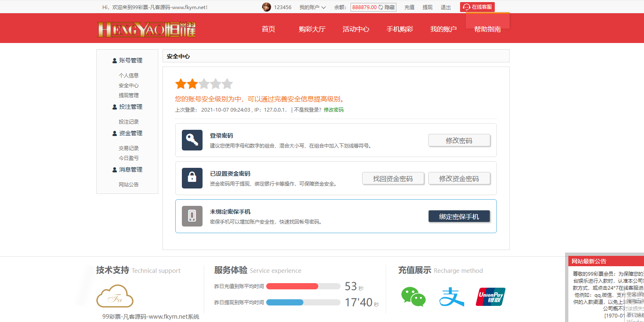Viewport: 644px width, 322px height.
Task: Click the person icon beside 账号管理
Action: tap(114, 60)
